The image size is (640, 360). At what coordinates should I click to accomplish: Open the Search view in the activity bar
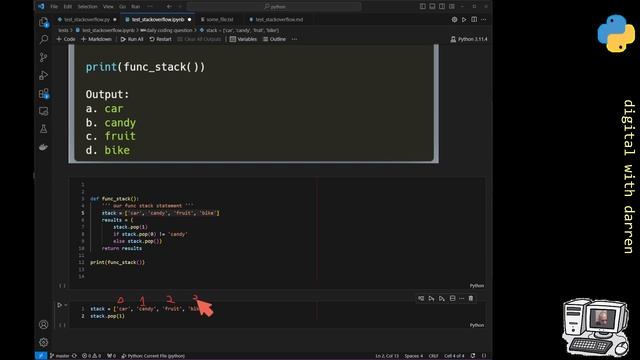[44, 40]
